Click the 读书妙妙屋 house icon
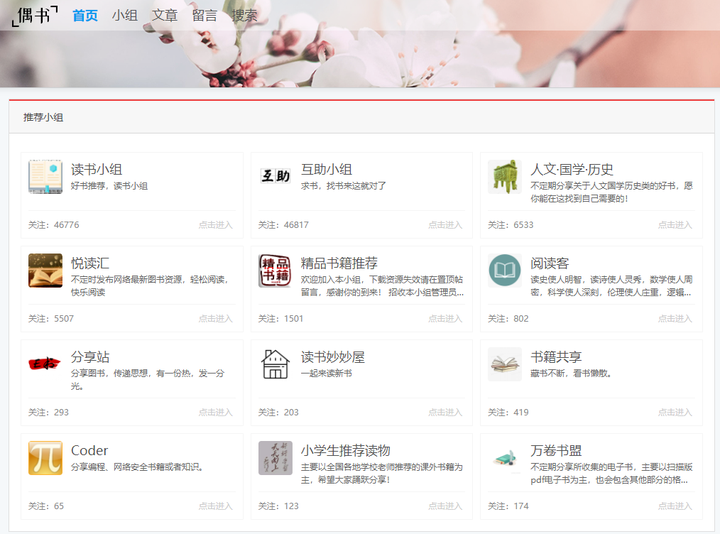 (x=275, y=364)
